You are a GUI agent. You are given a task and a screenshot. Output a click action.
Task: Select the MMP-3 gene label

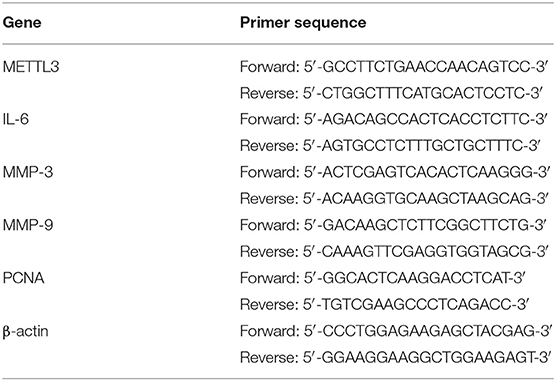pyautogui.click(x=28, y=172)
